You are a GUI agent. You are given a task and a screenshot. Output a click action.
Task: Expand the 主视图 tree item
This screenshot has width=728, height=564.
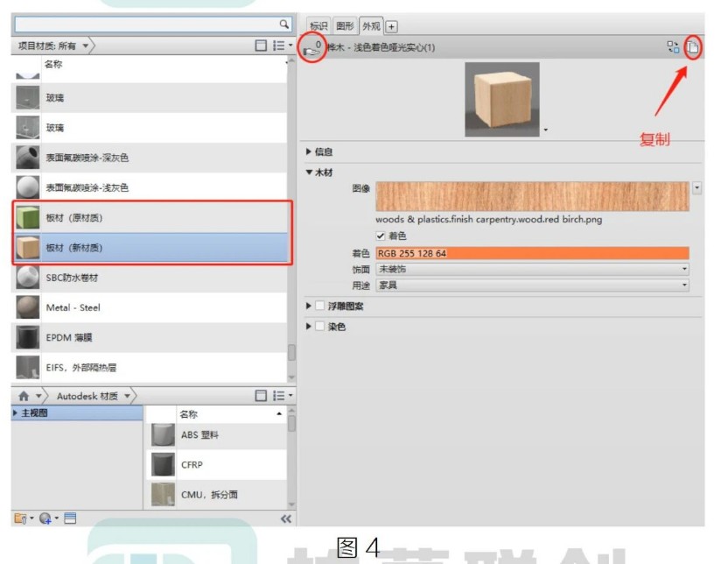pos(16,412)
